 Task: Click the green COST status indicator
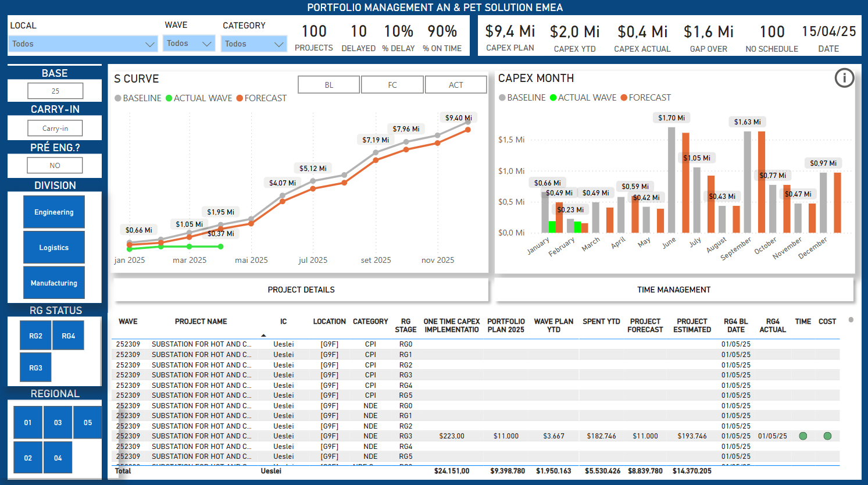tap(827, 436)
